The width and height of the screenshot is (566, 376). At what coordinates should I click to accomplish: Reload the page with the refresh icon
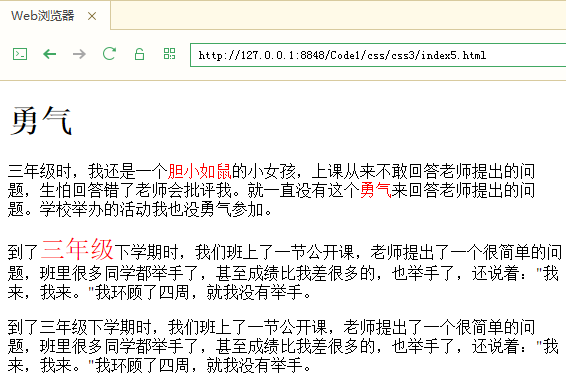(109, 54)
